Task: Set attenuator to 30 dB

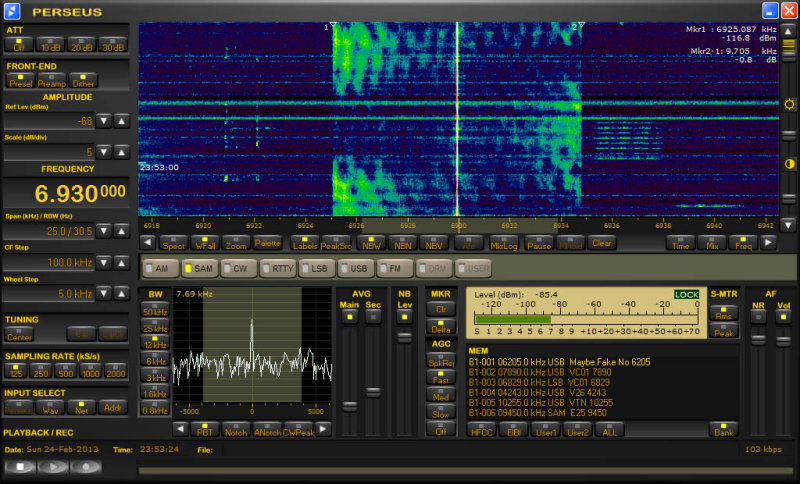Action: coord(113,45)
